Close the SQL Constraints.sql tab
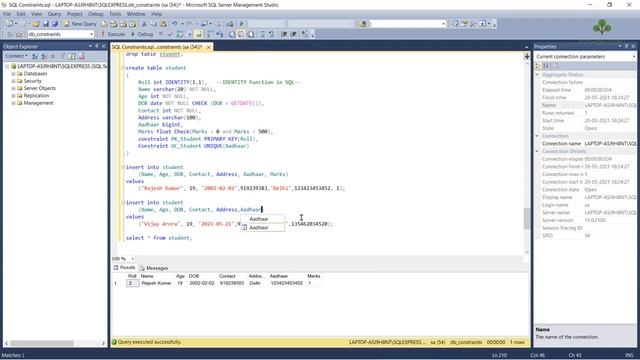Image resolution: width=640 pixels, height=360 pixels. pyautogui.click(x=209, y=47)
